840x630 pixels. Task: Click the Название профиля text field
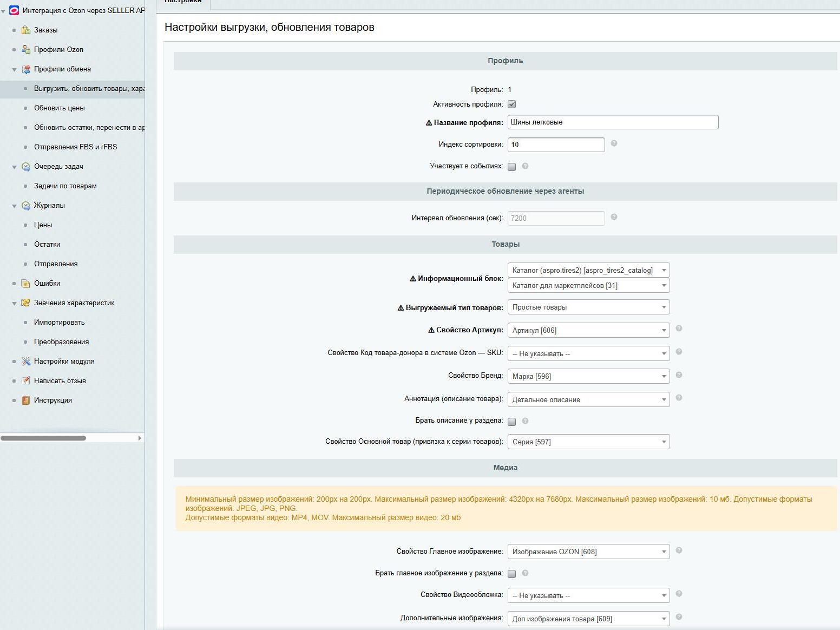point(613,122)
